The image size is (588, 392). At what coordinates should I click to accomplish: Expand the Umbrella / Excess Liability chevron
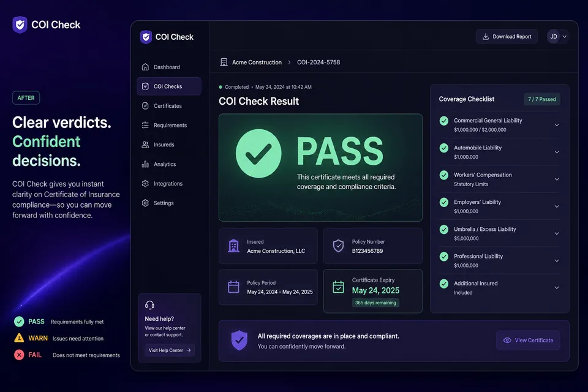pos(557,233)
